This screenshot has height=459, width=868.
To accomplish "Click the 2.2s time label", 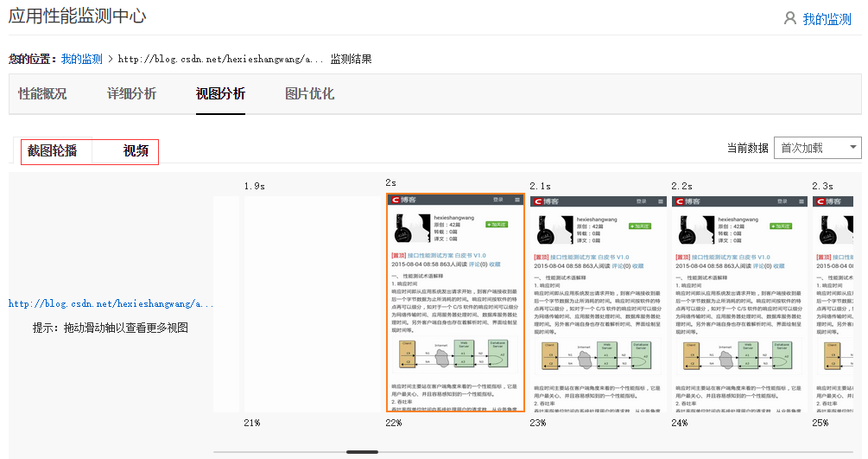I will 682,186.
